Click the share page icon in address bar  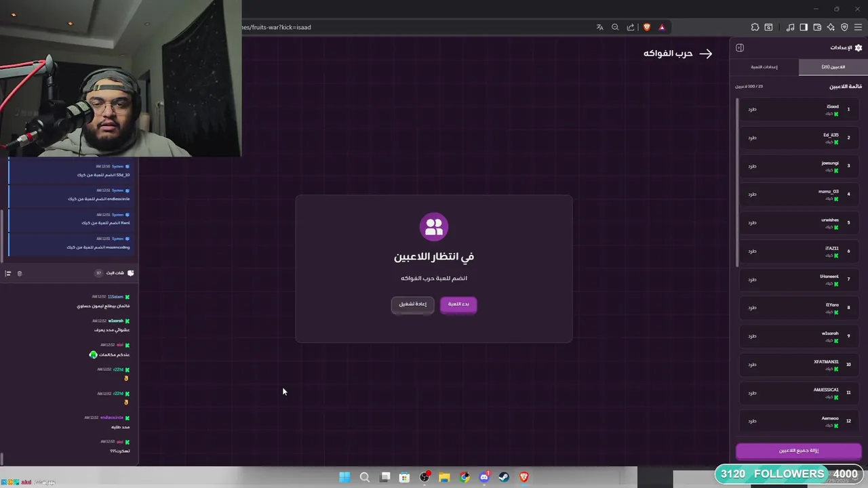coord(631,27)
